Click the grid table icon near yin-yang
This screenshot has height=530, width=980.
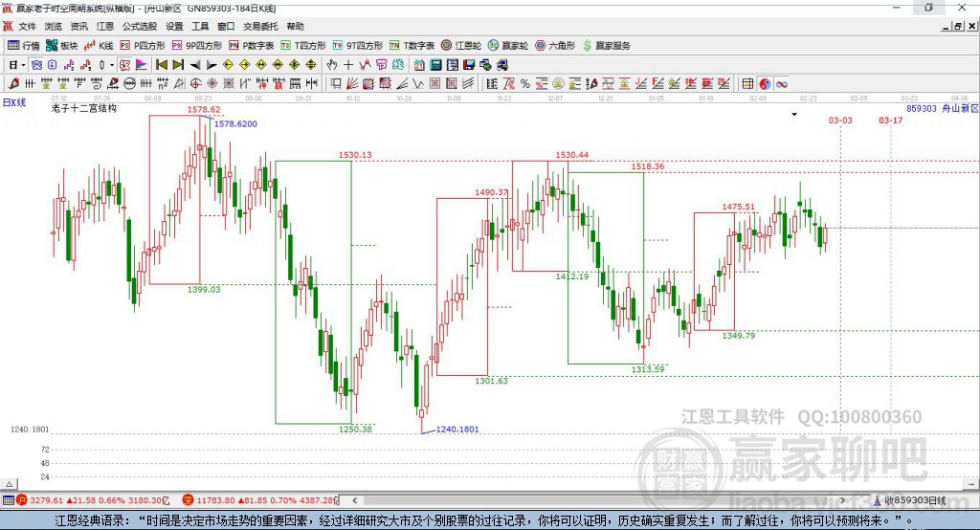pos(747,84)
